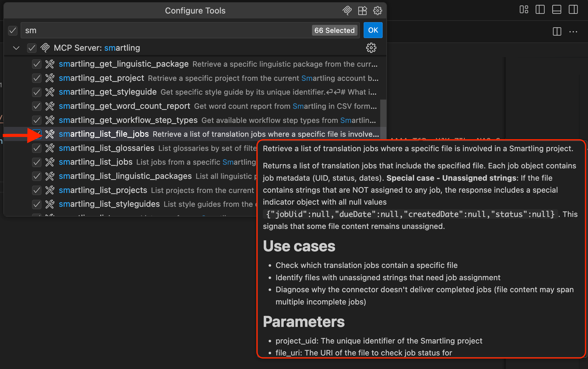Screen dimensions: 588x369
Task: Click the '66 Selected' badge
Action: 334,30
